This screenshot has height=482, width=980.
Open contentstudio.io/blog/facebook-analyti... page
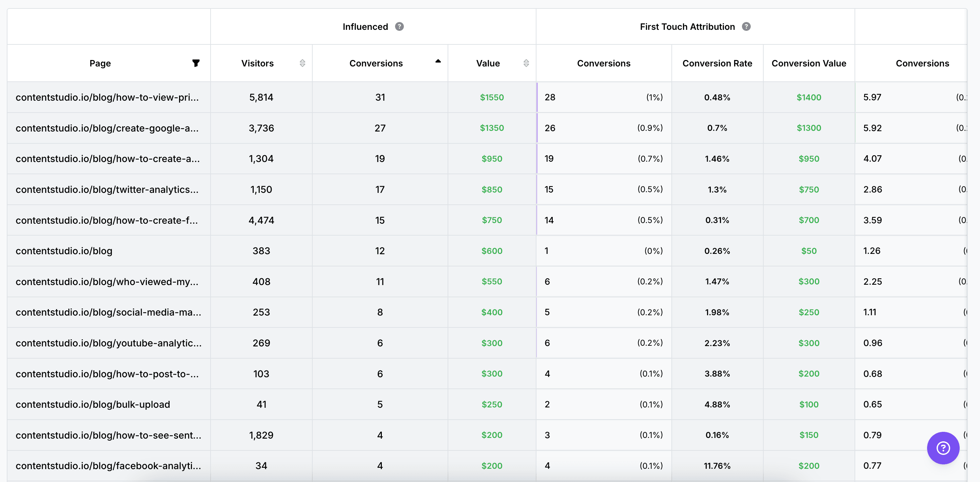108,466
